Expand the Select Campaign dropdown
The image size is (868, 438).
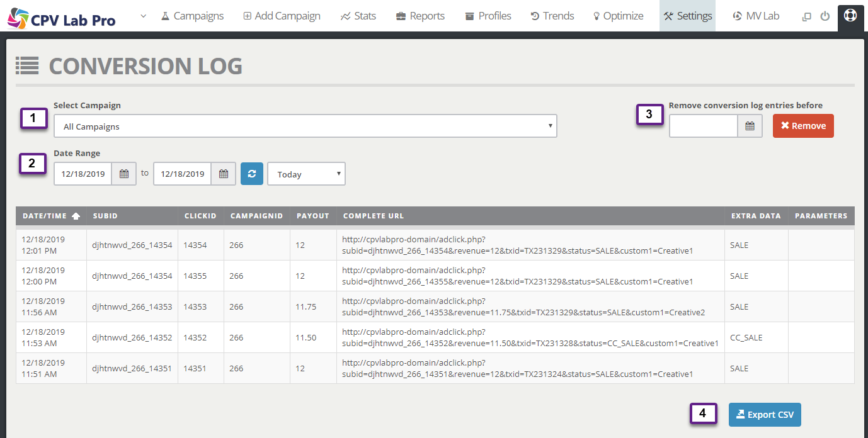click(305, 126)
